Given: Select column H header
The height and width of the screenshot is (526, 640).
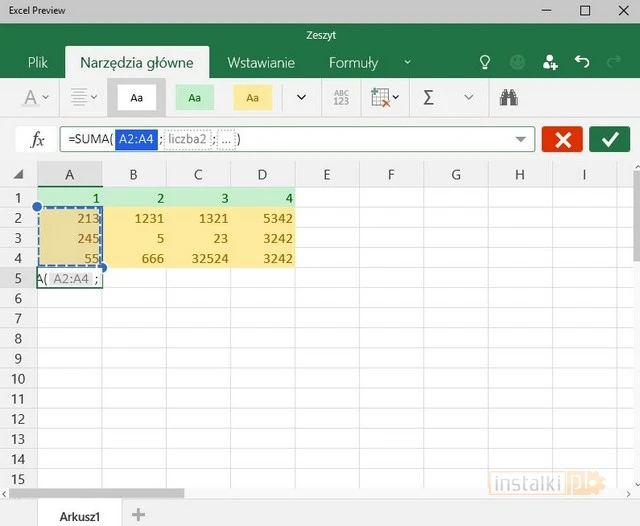Looking at the screenshot, I should [x=520, y=175].
